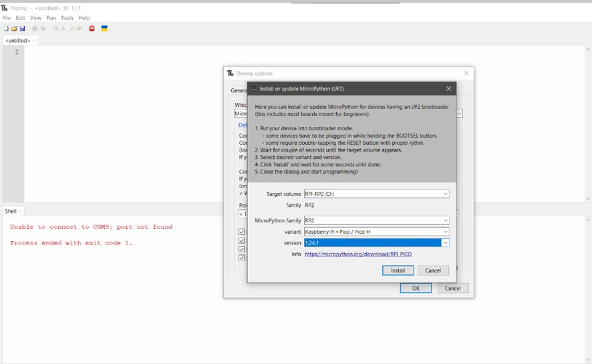Open the micropython.org/download/RPI_PICO link
Screen dimensions: 592x364
click(358, 254)
